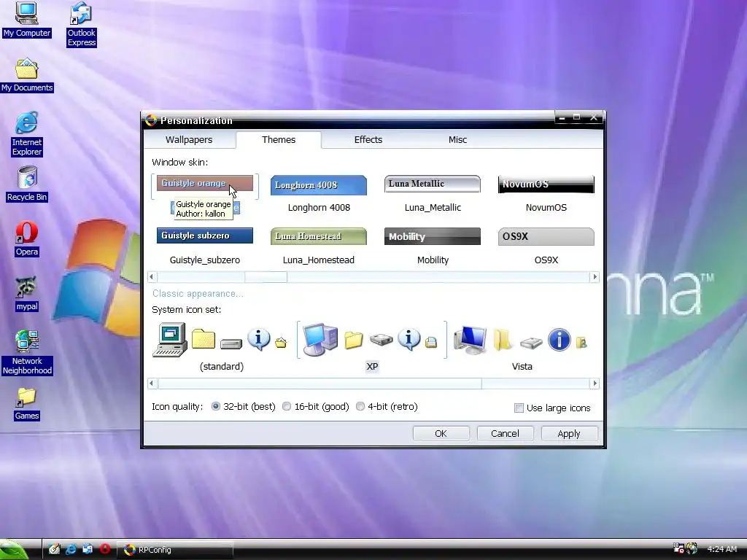747x560 pixels.
Task: Click Vista set blue info icon
Action: pyautogui.click(x=559, y=340)
